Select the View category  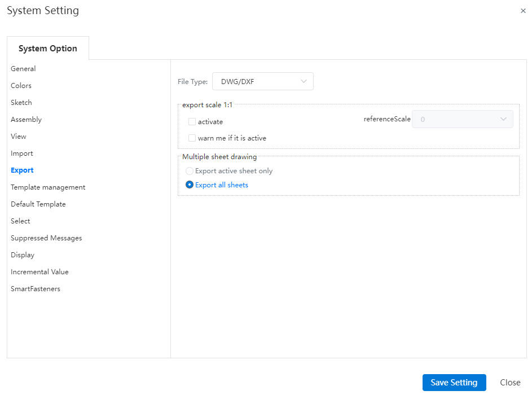click(x=18, y=137)
